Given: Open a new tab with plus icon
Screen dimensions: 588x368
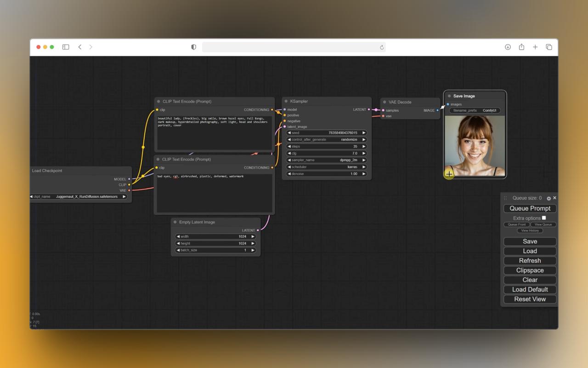Looking at the screenshot, I should 535,47.
